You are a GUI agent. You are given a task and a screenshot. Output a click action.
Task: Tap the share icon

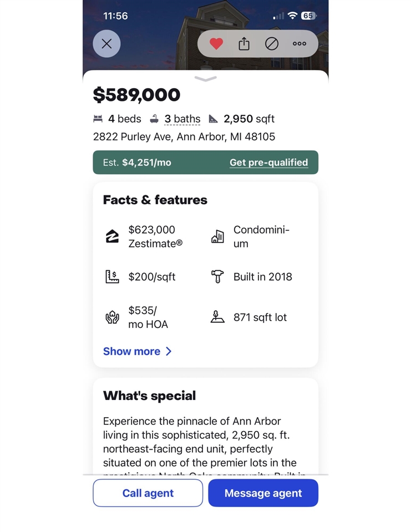coord(244,44)
